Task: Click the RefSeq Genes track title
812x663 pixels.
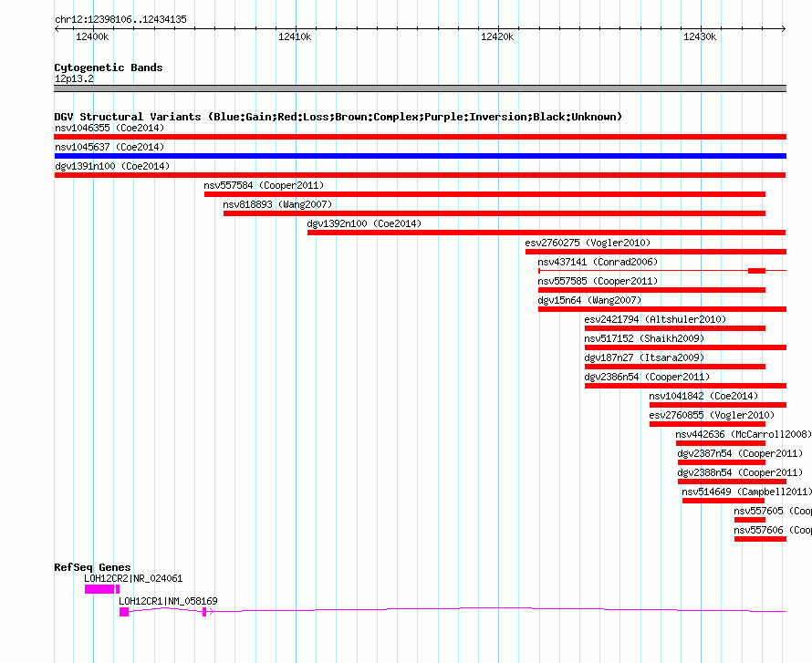Action: coord(92,567)
